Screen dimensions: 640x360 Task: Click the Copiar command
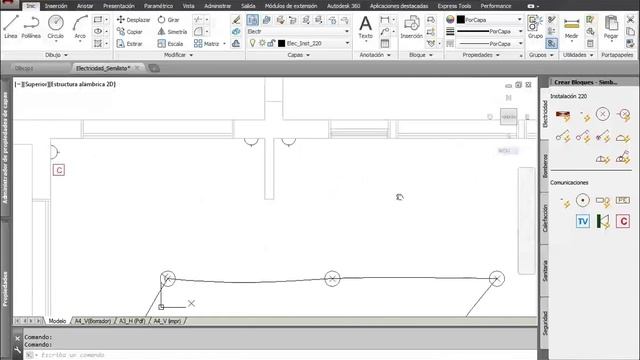pyautogui.click(x=129, y=31)
